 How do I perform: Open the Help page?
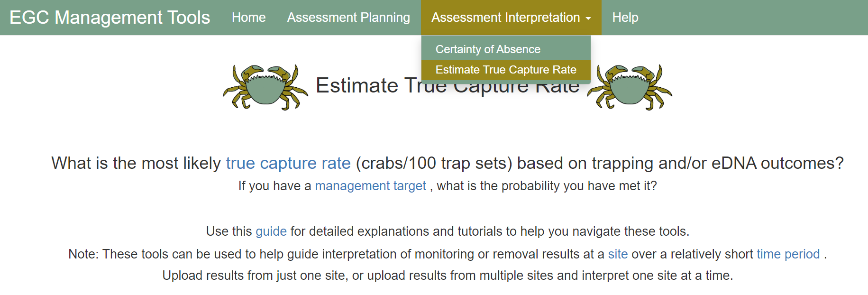pyautogui.click(x=625, y=18)
